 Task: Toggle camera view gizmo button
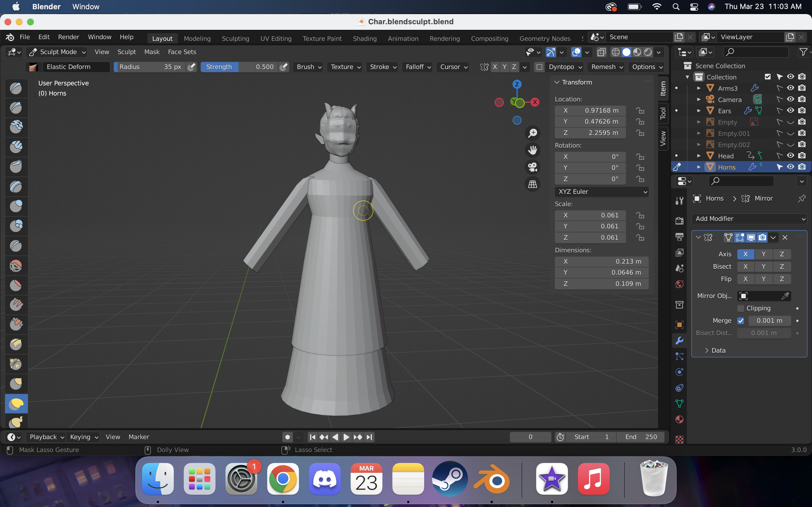point(533,167)
